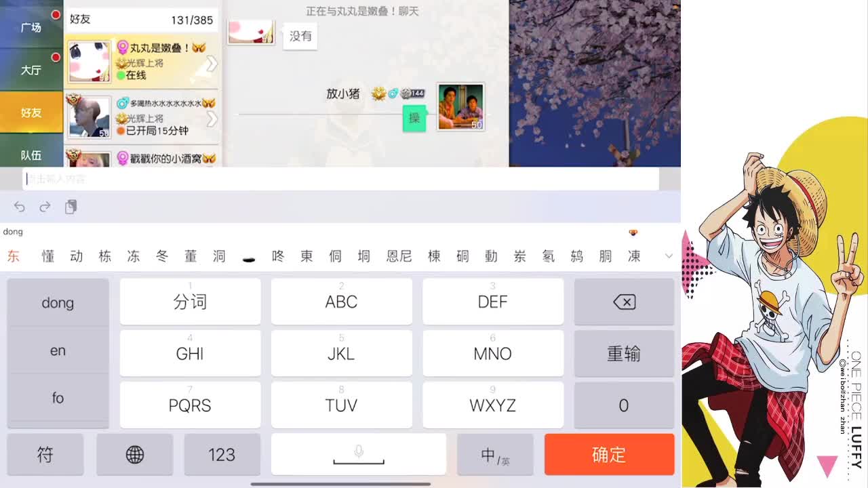The width and height of the screenshot is (868, 488).
Task: Tap the JKL key
Action: coord(341,353)
